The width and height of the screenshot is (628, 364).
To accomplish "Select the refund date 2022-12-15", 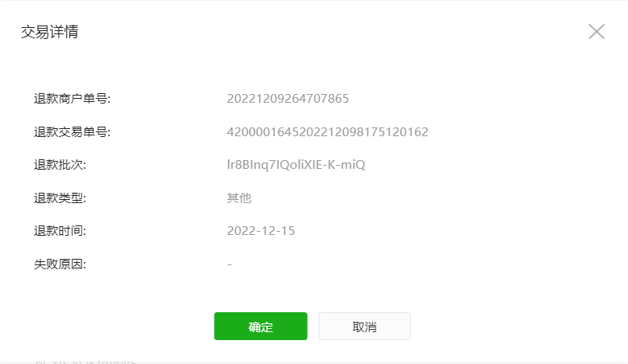I will [261, 231].
